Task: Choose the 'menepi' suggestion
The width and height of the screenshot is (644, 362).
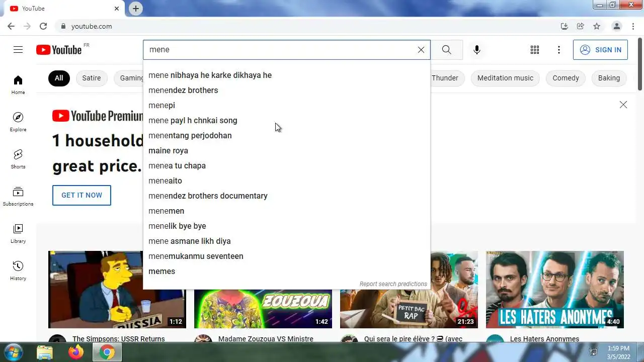Action: click(x=287, y=106)
